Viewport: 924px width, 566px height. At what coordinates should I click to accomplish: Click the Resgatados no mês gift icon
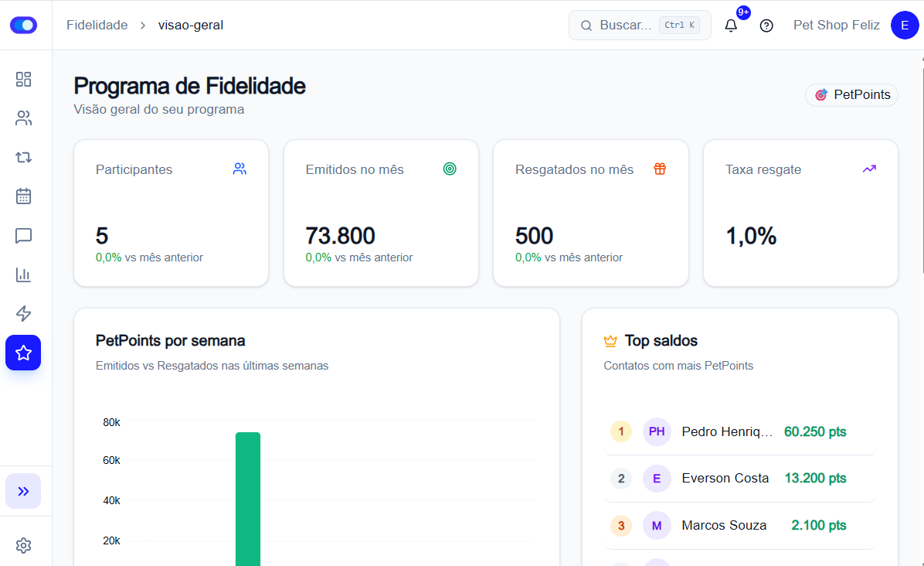(x=660, y=169)
